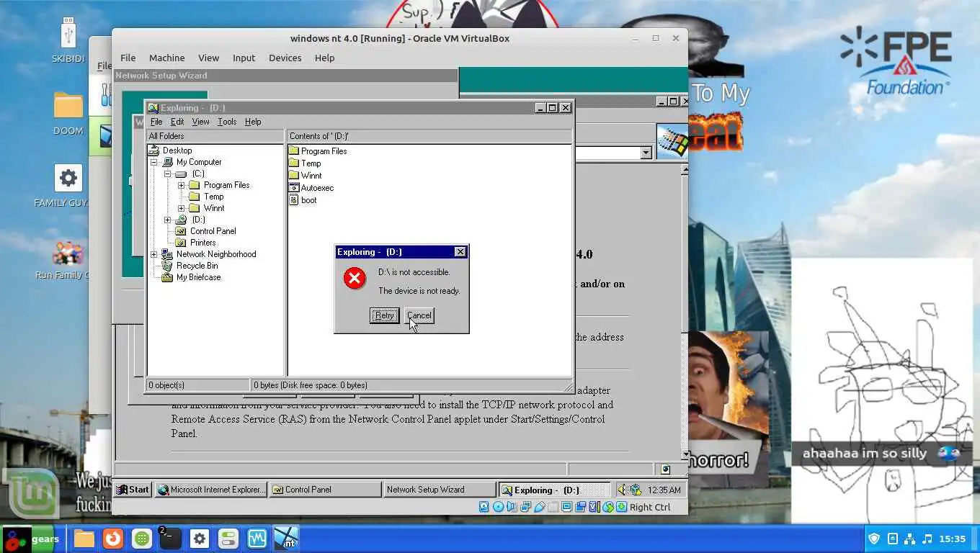Collapse the My Computer tree node
Screen dimensions: 980x553
pos(153,162)
